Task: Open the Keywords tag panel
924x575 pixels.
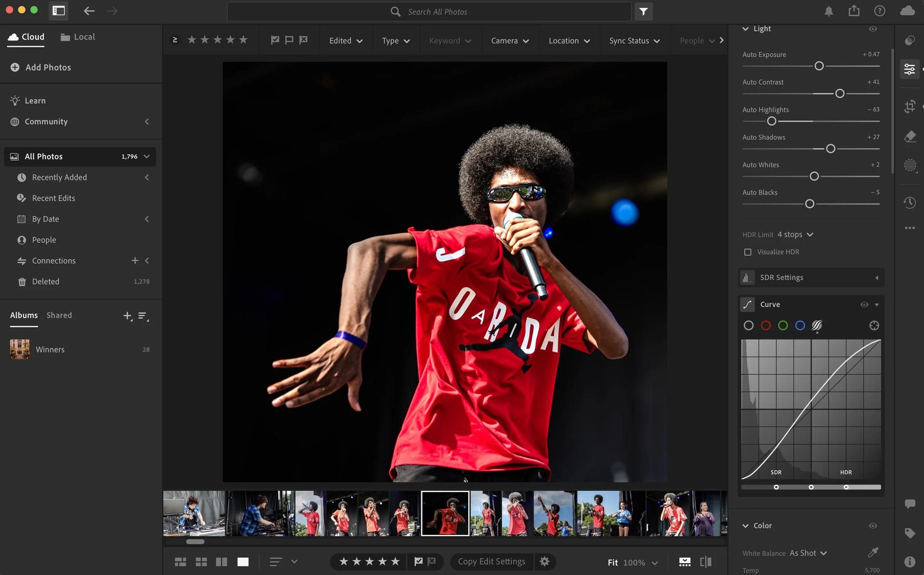Action: (910, 533)
